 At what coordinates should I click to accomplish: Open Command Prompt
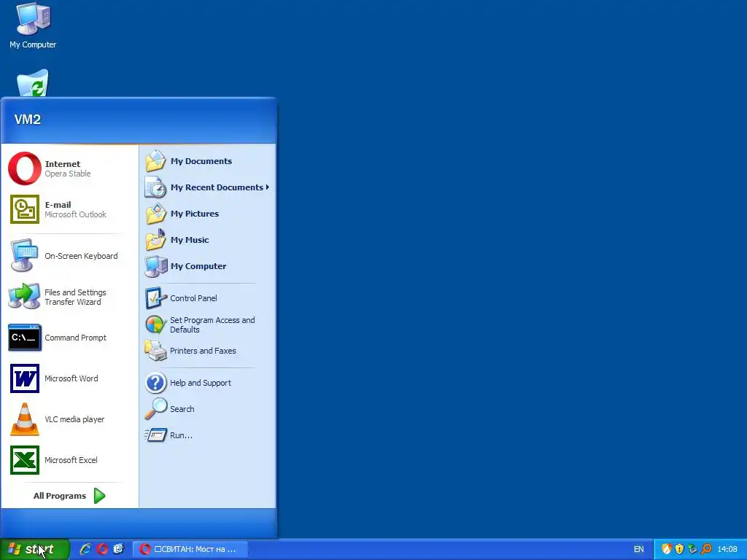(70, 338)
